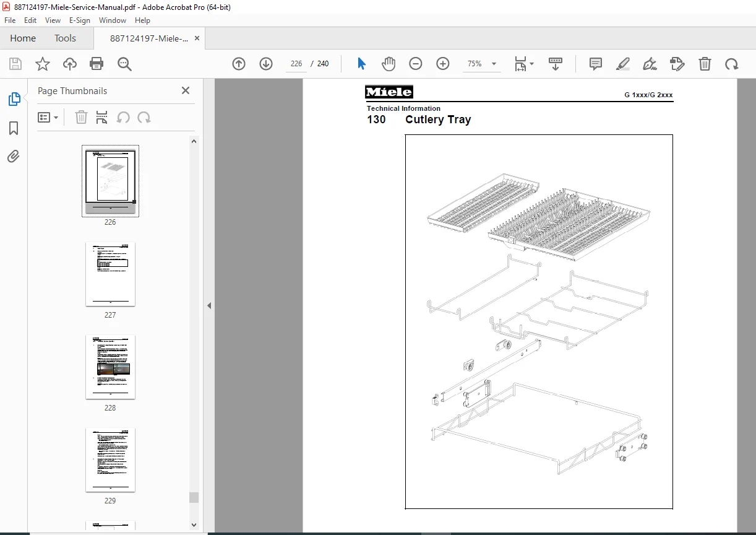This screenshot has height=535, width=756.
Task: Open the E-Sign menu
Action: pyautogui.click(x=80, y=20)
